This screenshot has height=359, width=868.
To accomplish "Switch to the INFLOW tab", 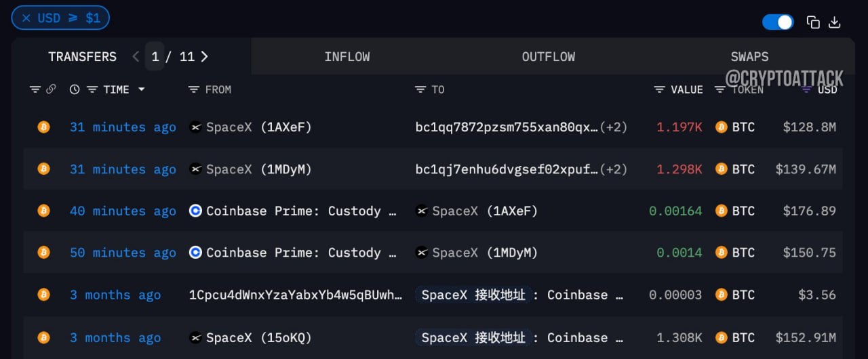I will pos(347,57).
